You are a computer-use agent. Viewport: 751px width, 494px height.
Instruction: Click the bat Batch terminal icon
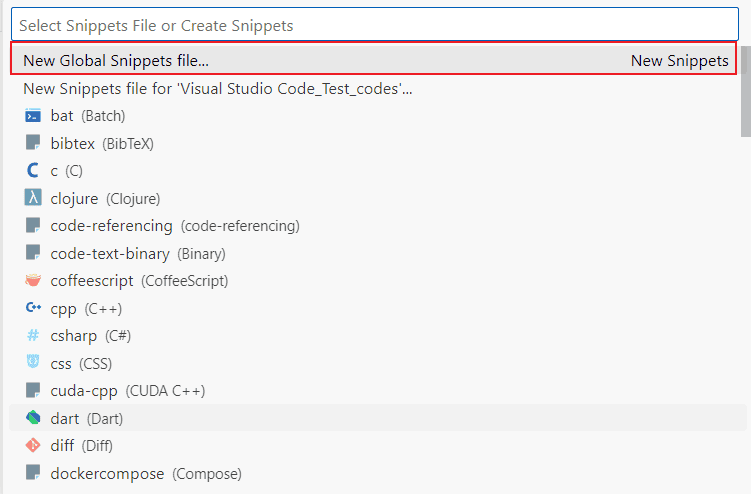click(33, 116)
